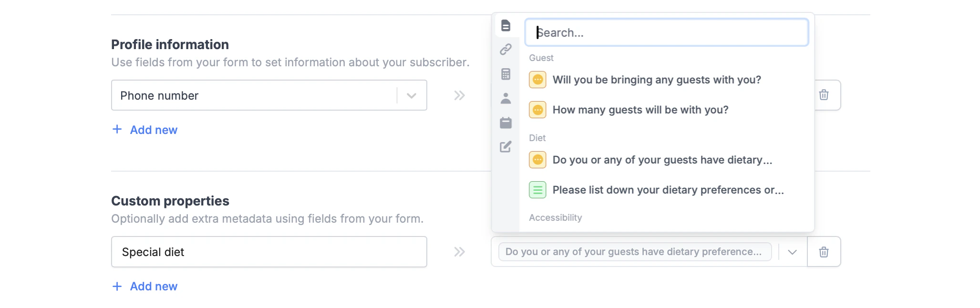Open the calculator sidebar icon

click(505, 74)
